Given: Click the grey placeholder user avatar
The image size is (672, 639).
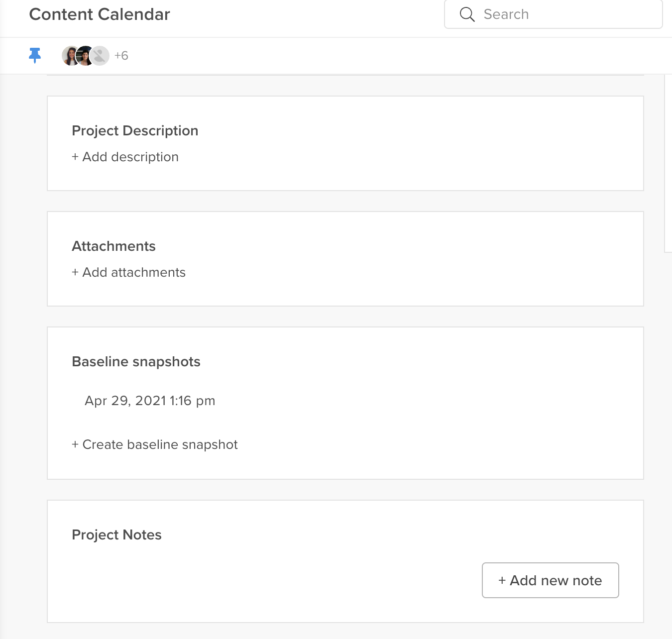Looking at the screenshot, I should tap(100, 56).
